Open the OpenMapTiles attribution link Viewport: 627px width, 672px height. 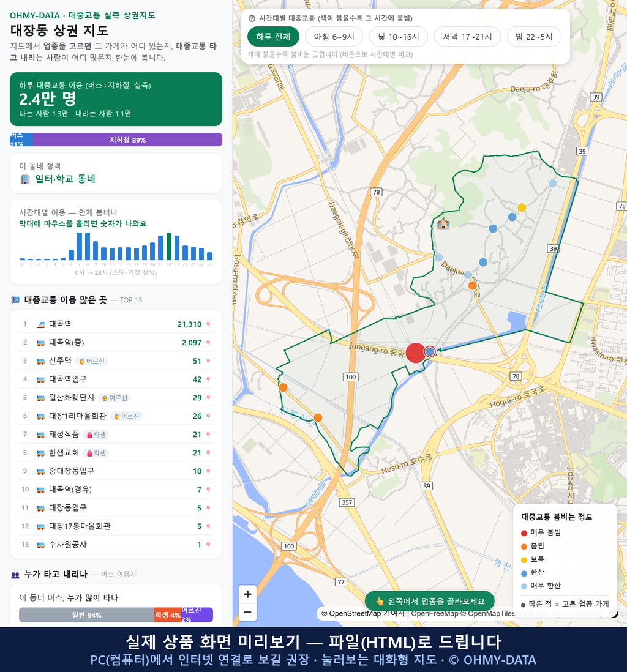click(x=488, y=614)
